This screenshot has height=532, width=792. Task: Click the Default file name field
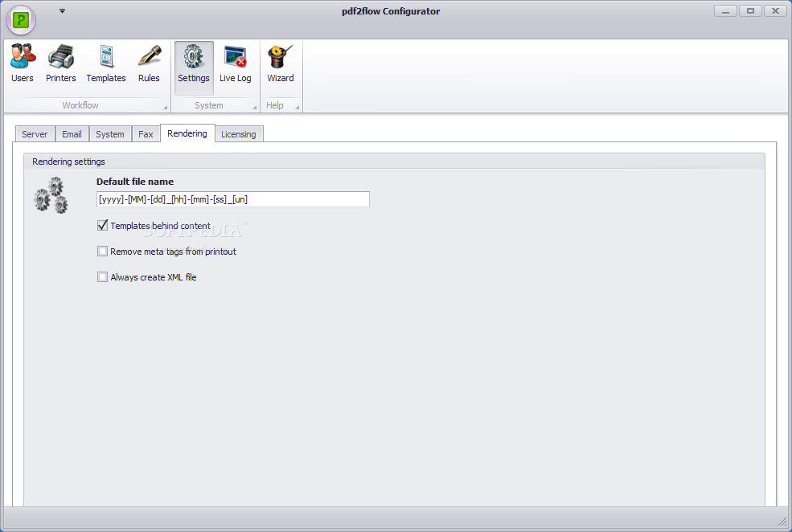[x=233, y=199]
